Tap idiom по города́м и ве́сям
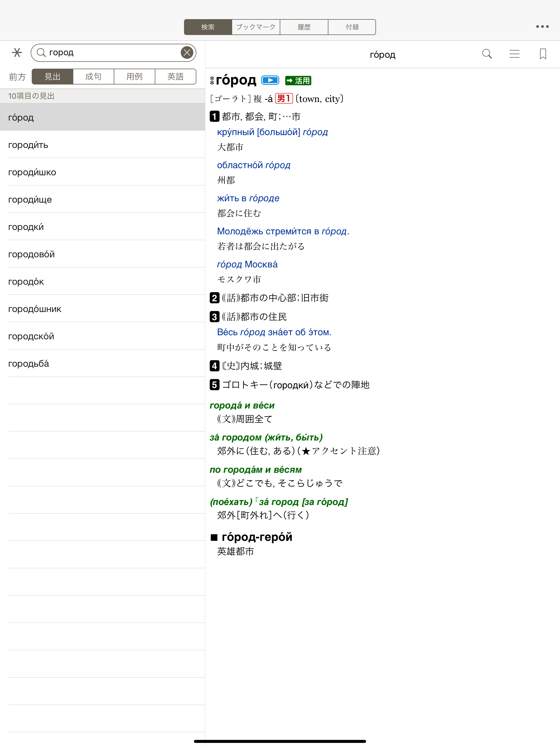 [256, 470]
